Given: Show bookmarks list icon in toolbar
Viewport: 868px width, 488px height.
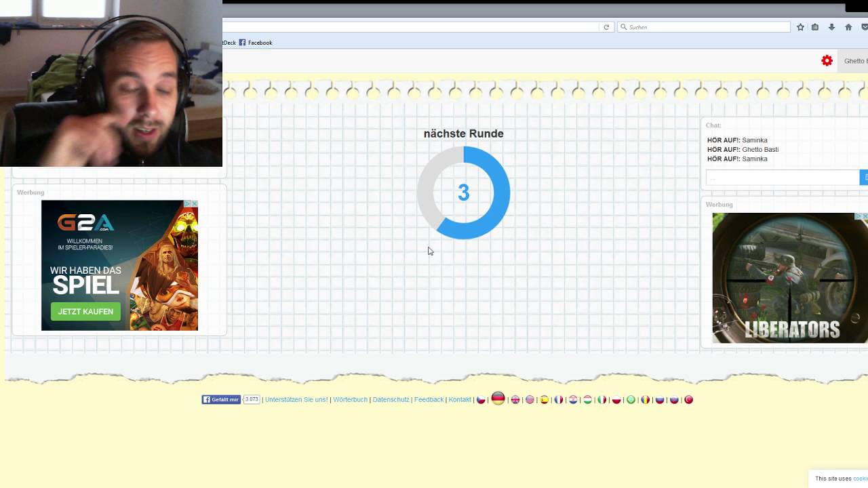Looking at the screenshot, I should 815,27.
